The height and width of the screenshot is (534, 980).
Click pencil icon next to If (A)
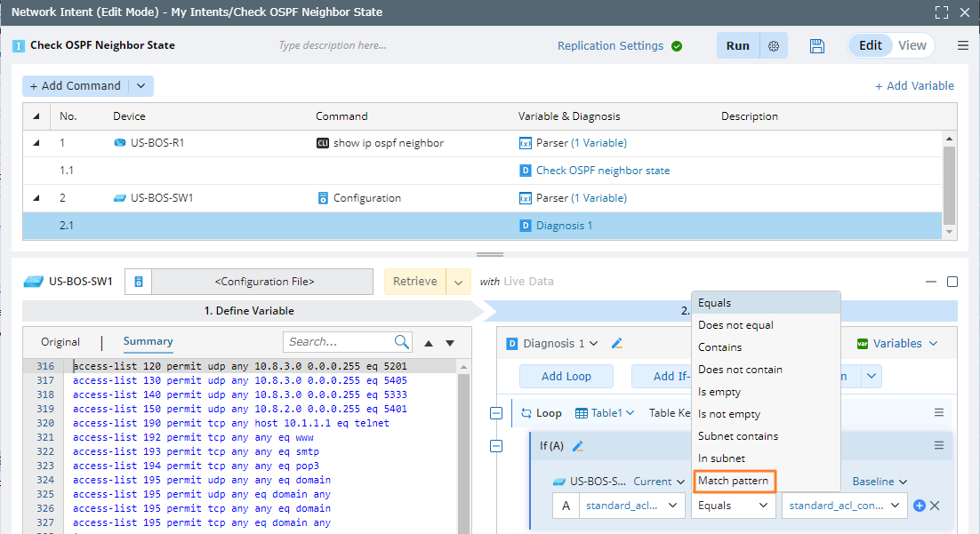(578, 446)
